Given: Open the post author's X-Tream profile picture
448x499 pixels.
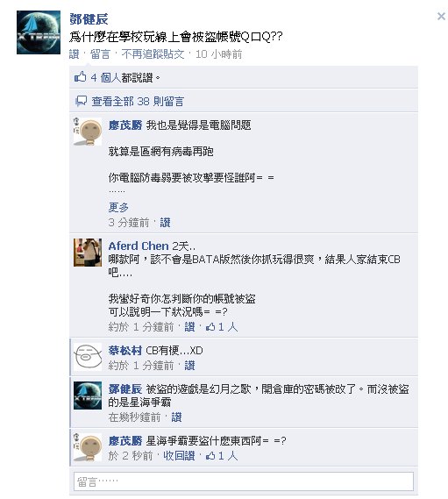Looking at the screenshot, I should pyautogui.click(x=39, y=32).
